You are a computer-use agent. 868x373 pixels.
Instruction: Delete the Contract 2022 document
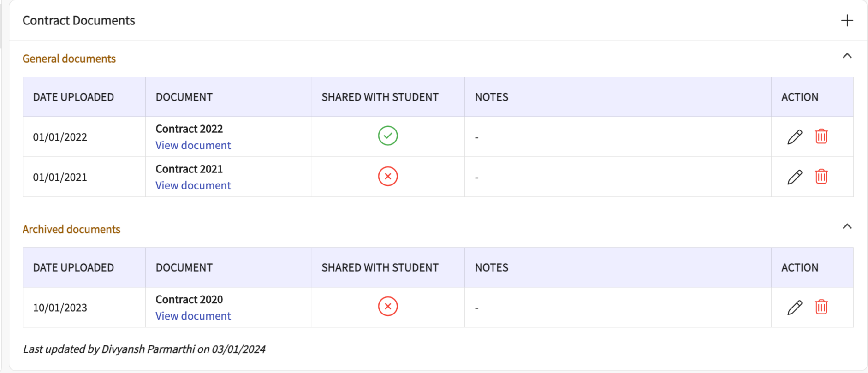pyautogui.click(x=821, y=136)
